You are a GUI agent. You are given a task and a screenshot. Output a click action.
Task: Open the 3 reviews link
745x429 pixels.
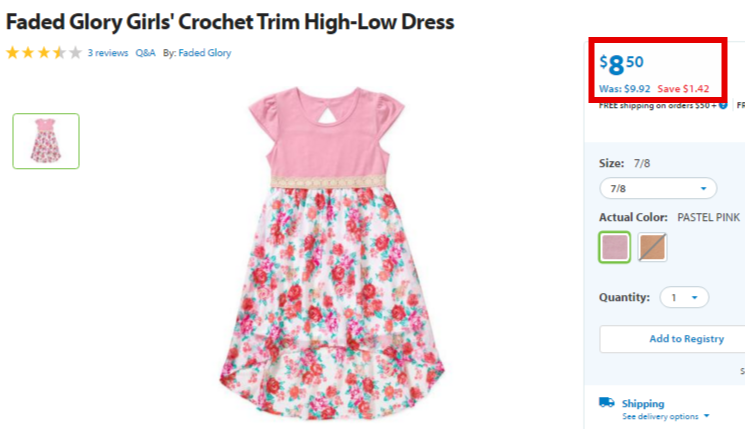point(108,53)
